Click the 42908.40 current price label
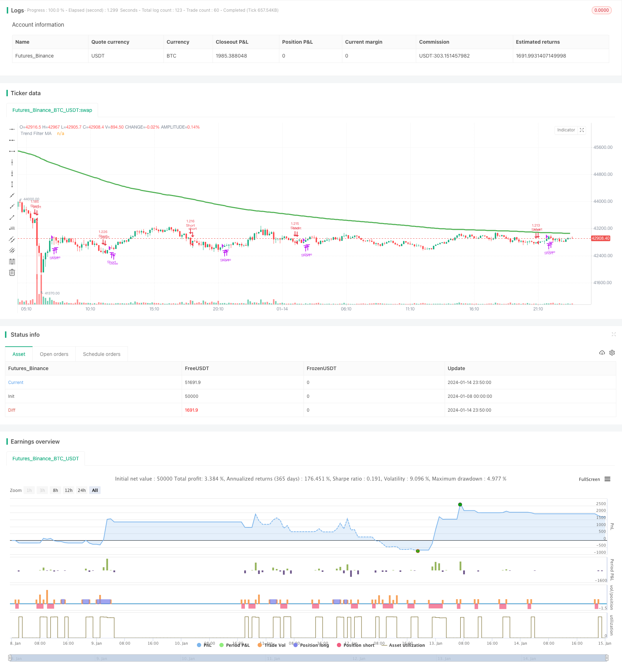 600,238
